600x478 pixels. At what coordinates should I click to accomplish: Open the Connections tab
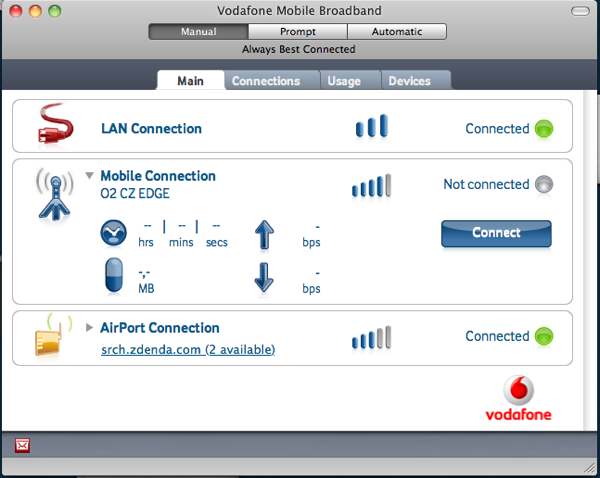point(272,80)
